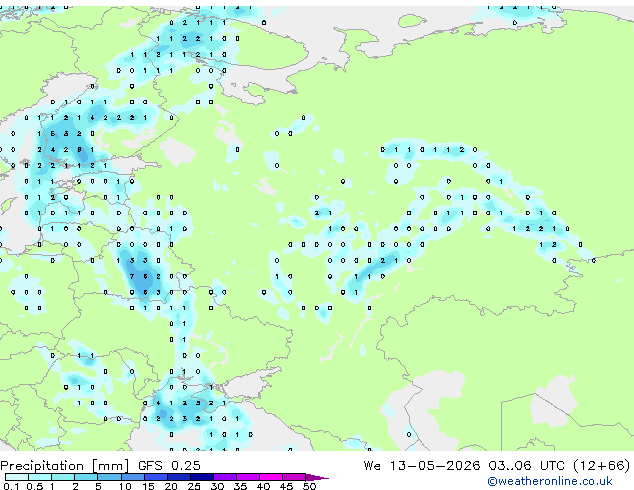Click the "Precipitation [mm]" title text
The image size is (634, 490).
tap(64, 466)
